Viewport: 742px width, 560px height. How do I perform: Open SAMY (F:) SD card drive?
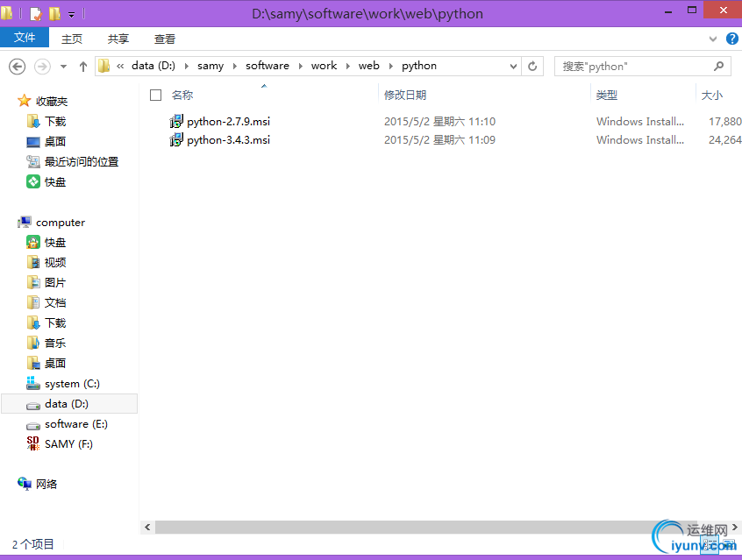pyautogui.click(x=68, y=444)
